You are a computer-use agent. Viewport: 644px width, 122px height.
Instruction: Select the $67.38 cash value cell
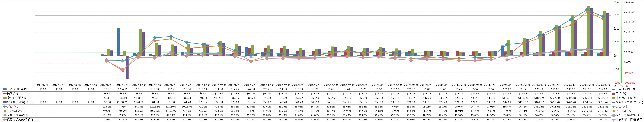(x=251, y=89)
